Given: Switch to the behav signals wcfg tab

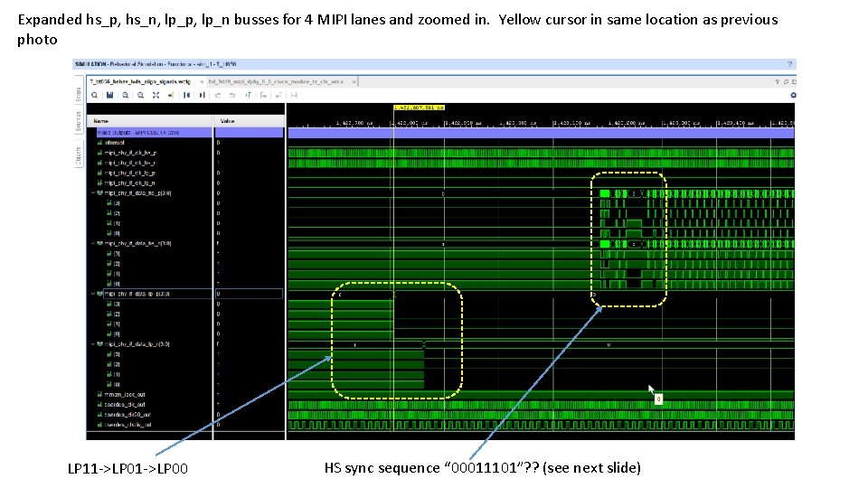Looking at the screenshot, I should tap(140, 82).
